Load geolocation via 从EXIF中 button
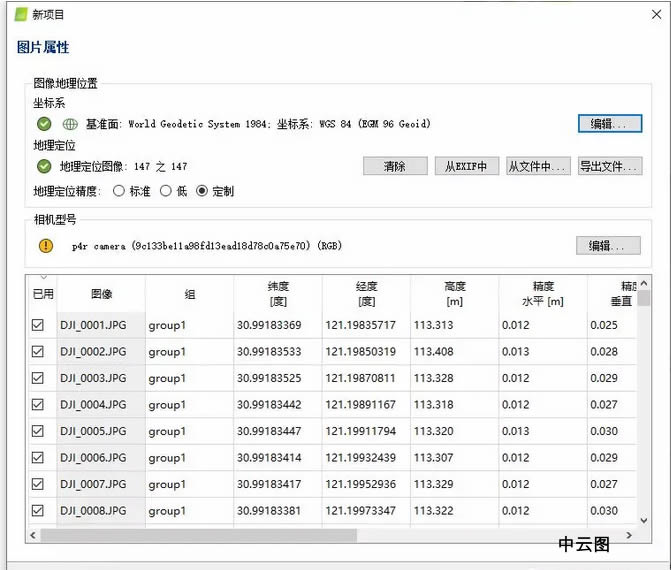This screenshot has height=570, width=671. point(466,166)
